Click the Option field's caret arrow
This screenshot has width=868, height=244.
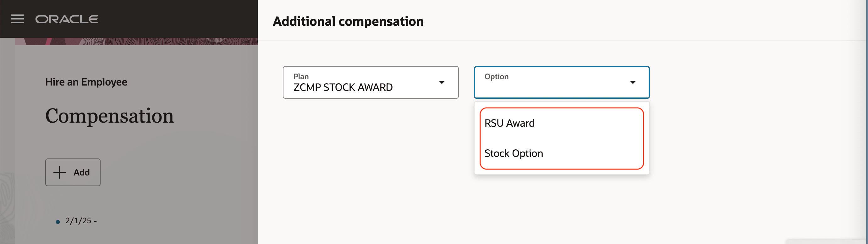click(x=633, y=82)
